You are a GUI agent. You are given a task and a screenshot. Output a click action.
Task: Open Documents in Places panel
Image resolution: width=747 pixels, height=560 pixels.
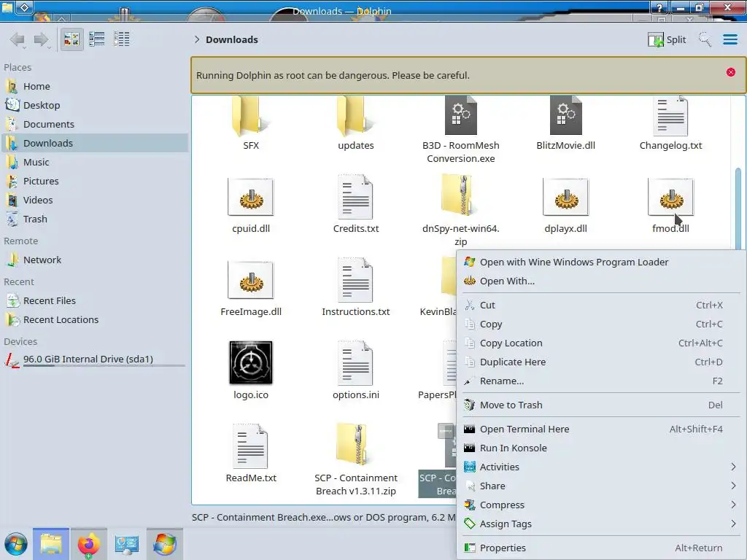tap(94, 124)
